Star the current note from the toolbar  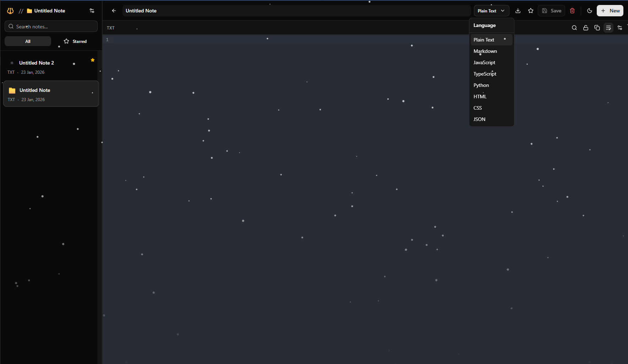click(x=531, y=11)
